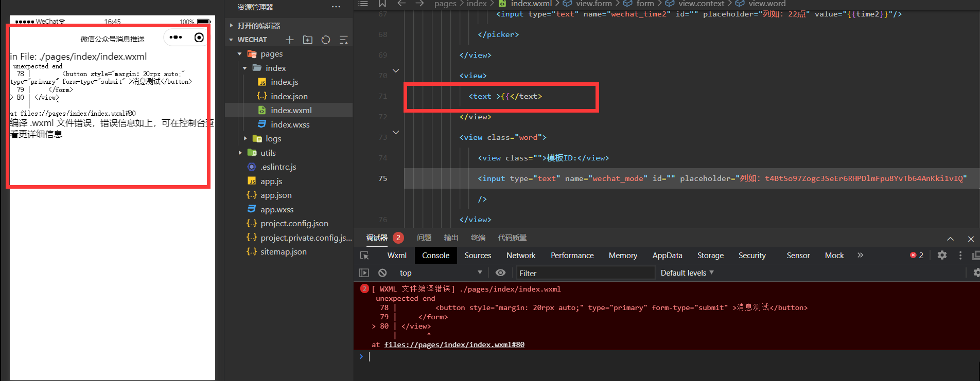980x381 pixels.
Task: Collapse the pages folder
Action: click(240, 54)
